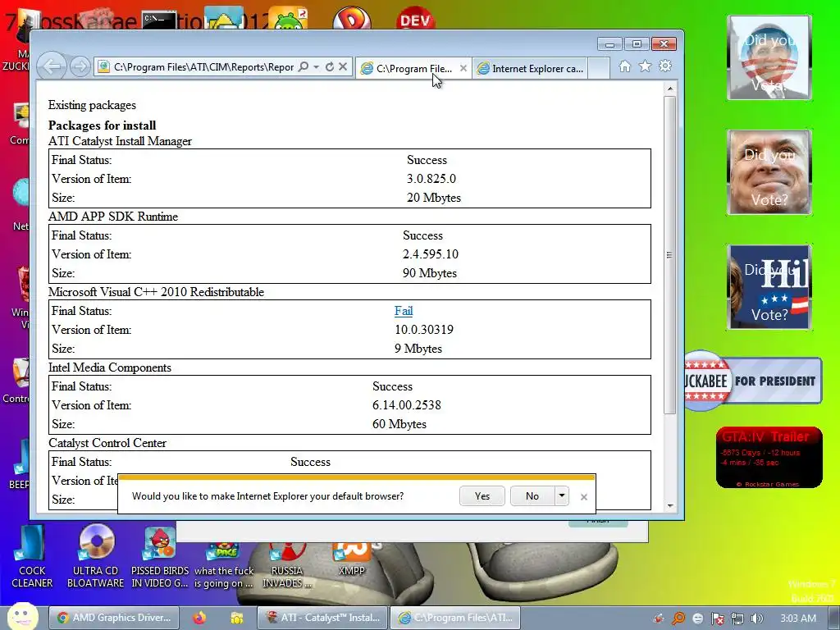Click the 3:03 AM system clock
The height and width of the screenshot is (630, 840).
[x=798, y=619]
